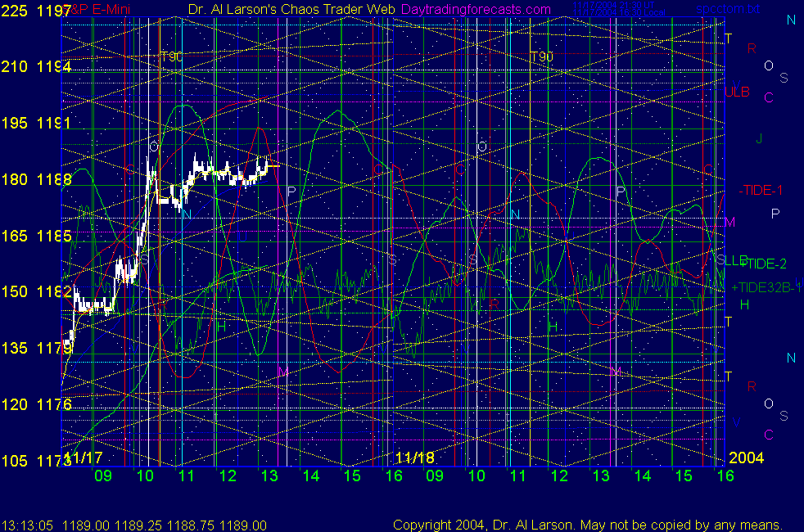Click the "150 1182" price axis label
Image resolution: width=804 pixels, height=532 pixels.
tap(36, 291)
